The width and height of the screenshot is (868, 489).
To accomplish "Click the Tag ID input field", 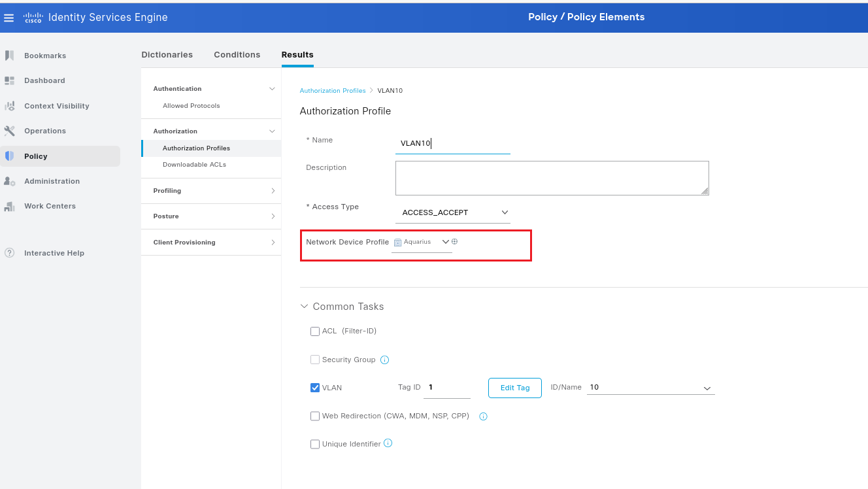I will [447, 388].
